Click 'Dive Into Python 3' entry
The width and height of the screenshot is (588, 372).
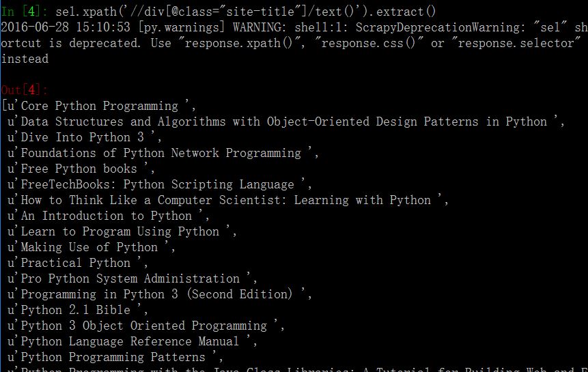pos(83,137)
